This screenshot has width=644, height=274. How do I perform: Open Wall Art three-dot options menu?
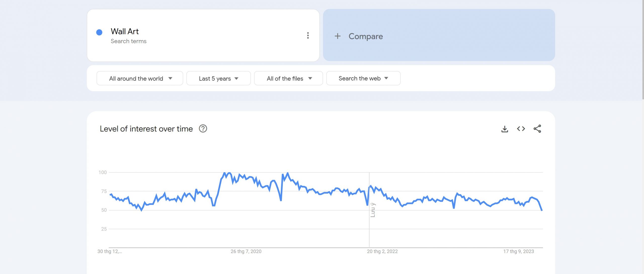click(308, 36)
